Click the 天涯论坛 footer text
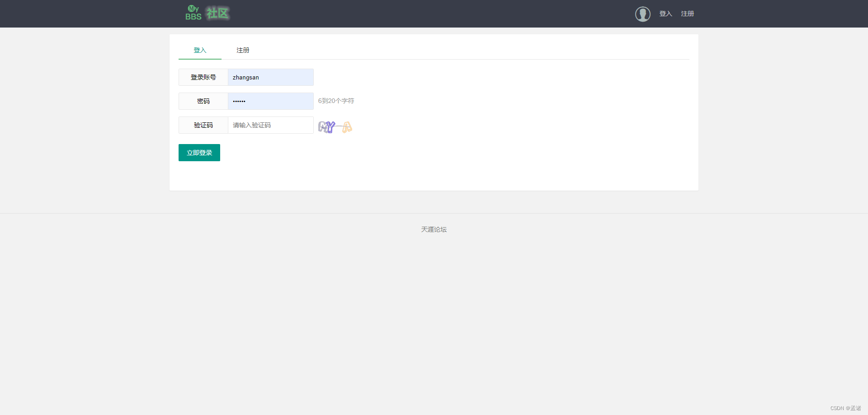 434,229
